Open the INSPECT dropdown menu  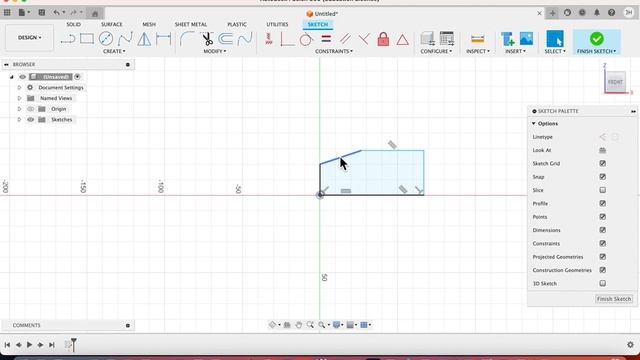pos(478,51)
